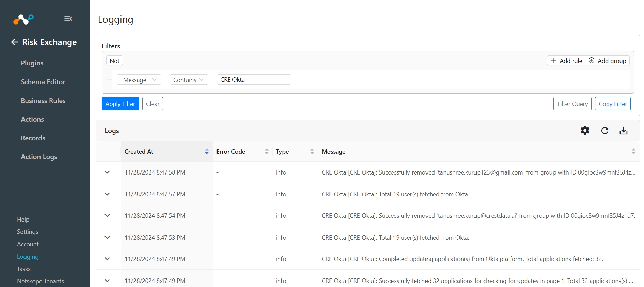Collapse the sidebar menu icon
644x287 pixels.
click(x=68, y=19)
